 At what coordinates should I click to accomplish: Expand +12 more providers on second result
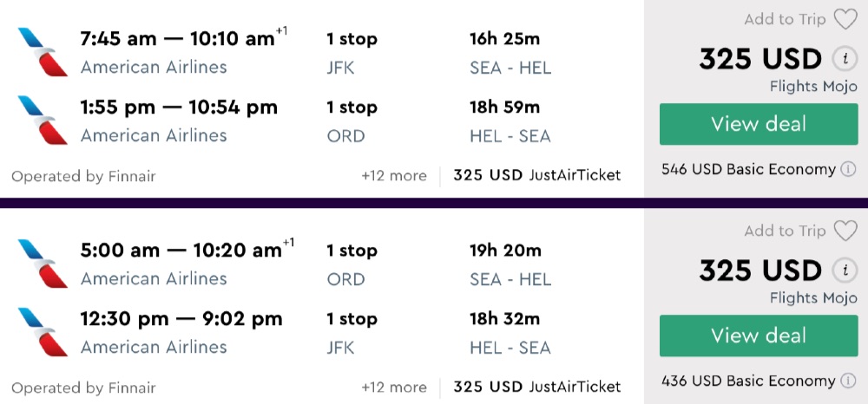coord(394,387)
